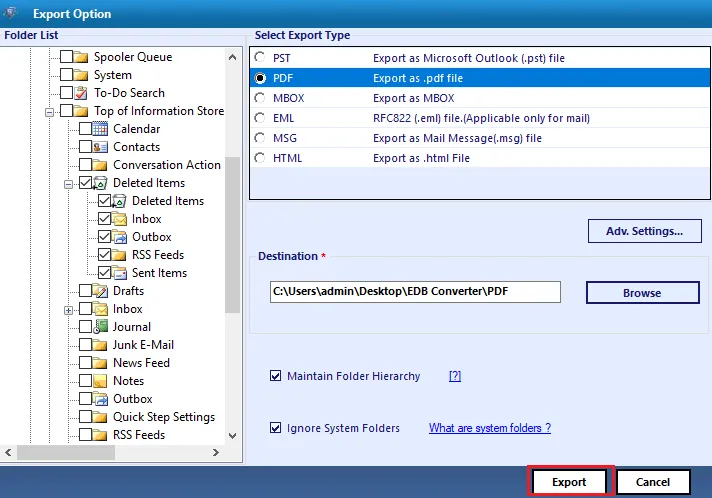The height and width of the screenshot is (498, 712).
Task: Click the Notes folder icon
Action: tap(100, 381)
